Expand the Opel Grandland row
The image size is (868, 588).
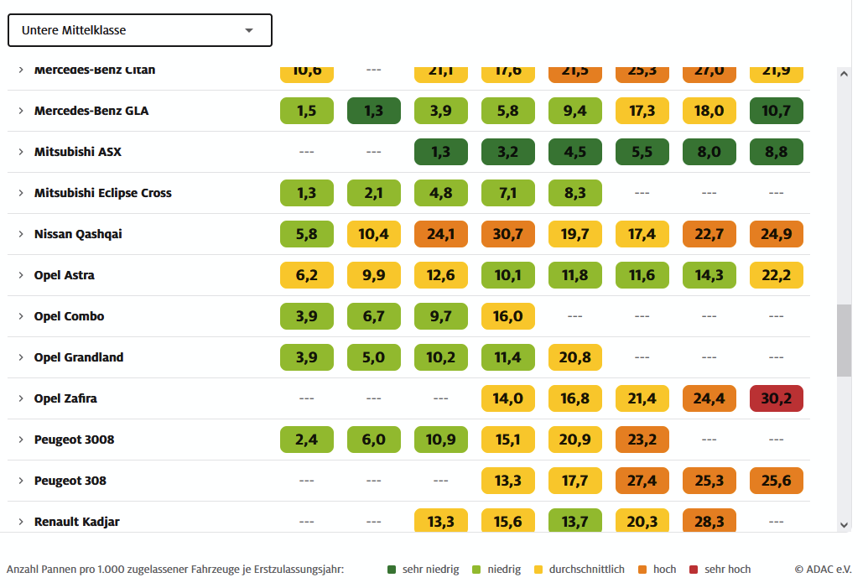tap(21, 357)
